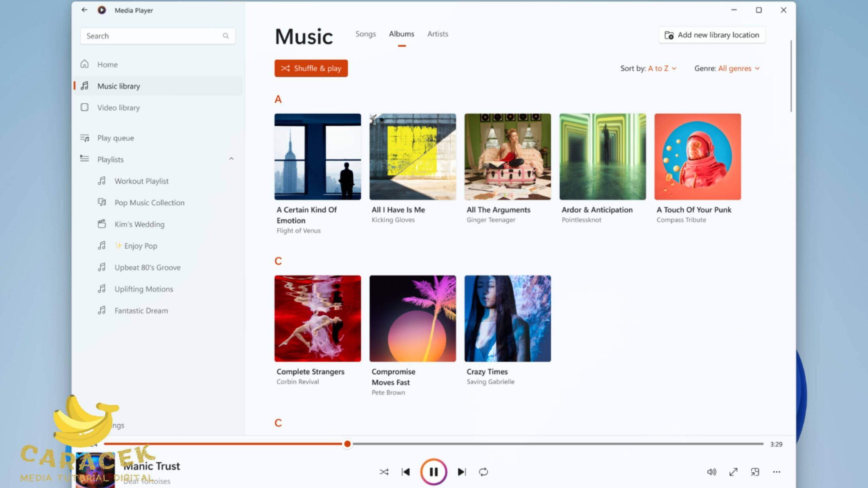Open Genre All genres dropdown
The image size is (868, 488).
[738, 68]
